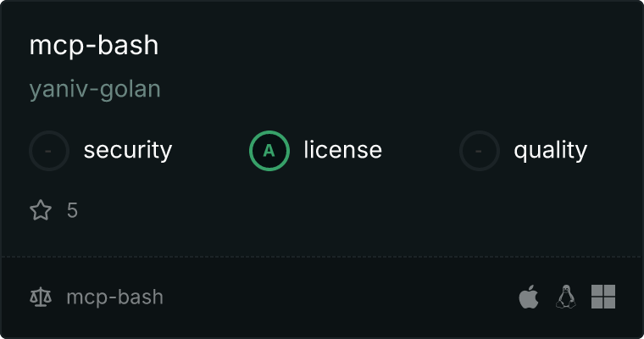Click the Windows logo icon

pyautogui.click(x=603, y=297)
